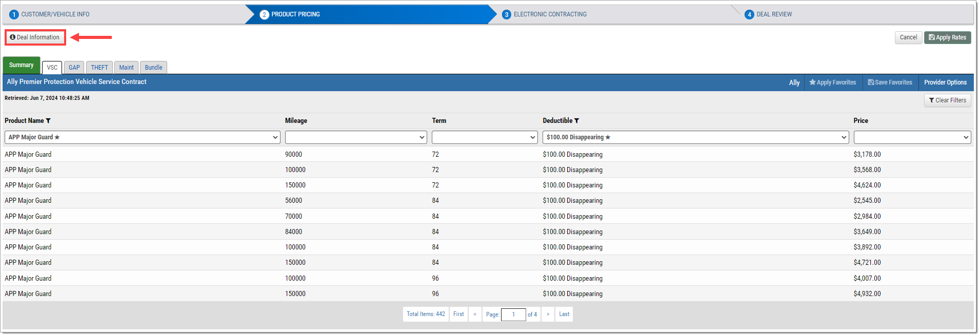Go to First page of results

[458, 314]
